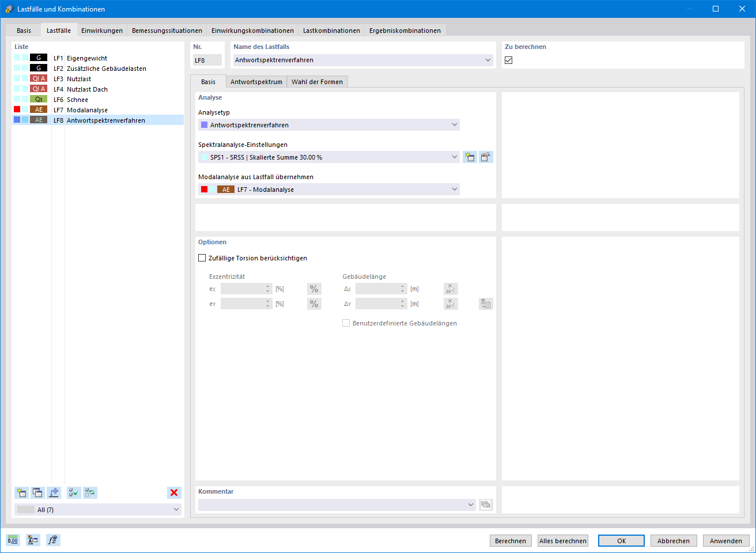This screenshot has width=756, height=553.
Task: Open the Lastkombinationen tab
Action: [331, 31]
